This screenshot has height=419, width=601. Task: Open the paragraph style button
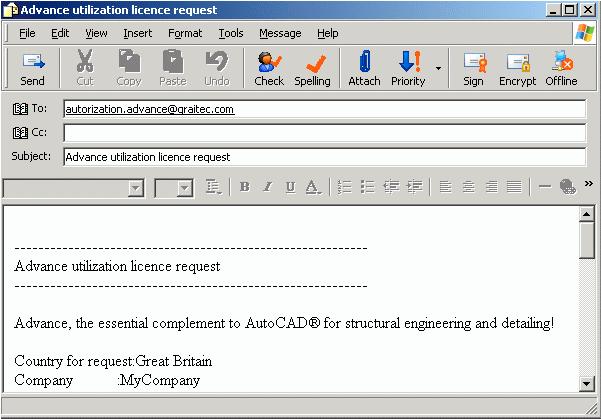click(x=213, y=187)
